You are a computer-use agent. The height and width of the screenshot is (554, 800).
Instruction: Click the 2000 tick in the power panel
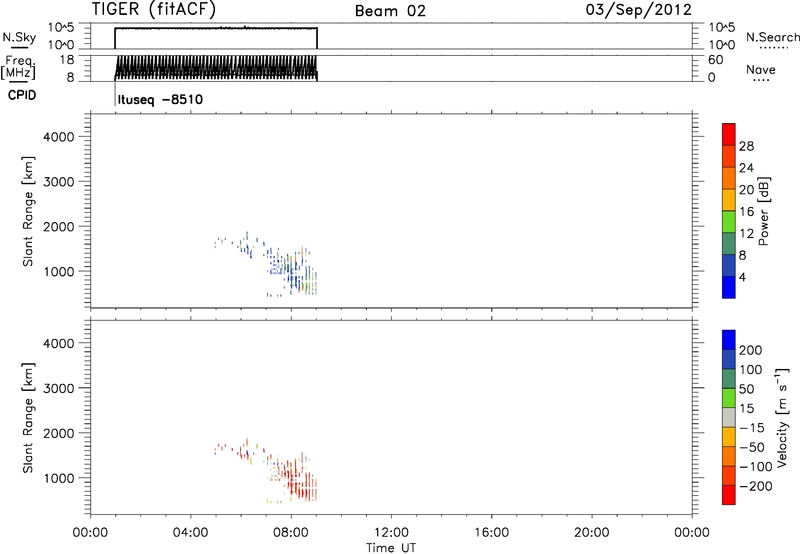point(59,226)
